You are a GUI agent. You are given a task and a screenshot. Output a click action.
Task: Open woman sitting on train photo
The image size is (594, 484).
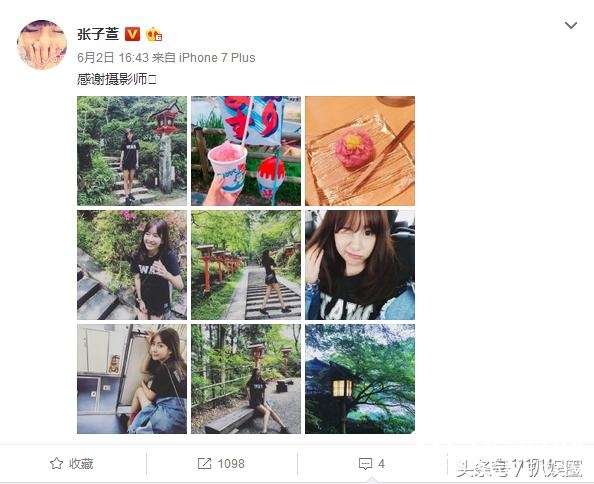pos(132,379)
